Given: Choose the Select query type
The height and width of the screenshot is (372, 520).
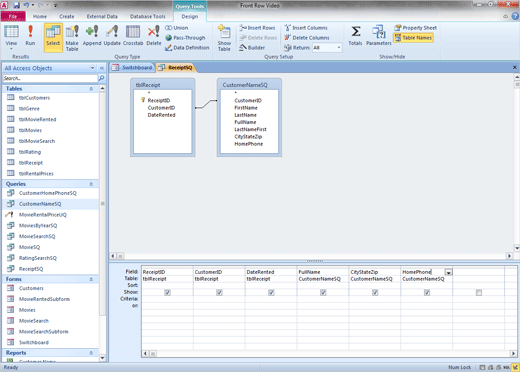Looking at the screenshot, I should pyautogui.click(x=53, y=37).
